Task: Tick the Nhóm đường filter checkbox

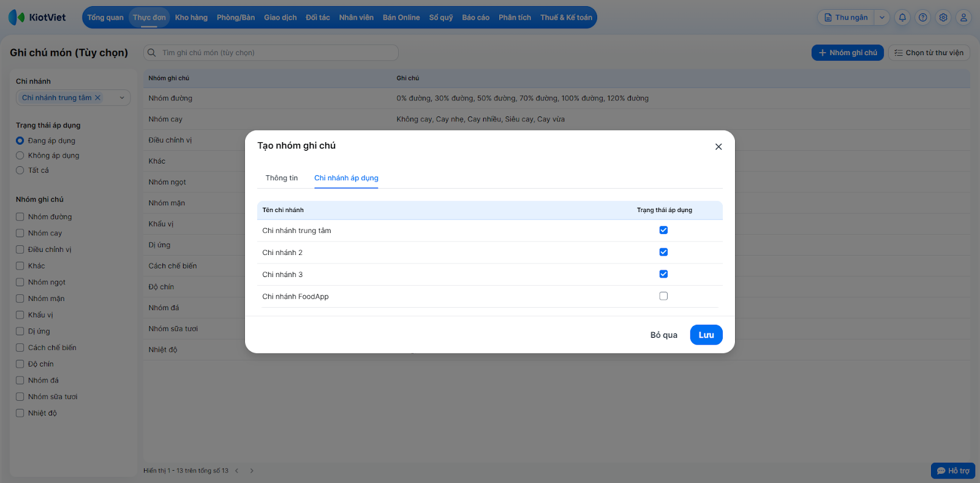Action: tap(20, 217)
